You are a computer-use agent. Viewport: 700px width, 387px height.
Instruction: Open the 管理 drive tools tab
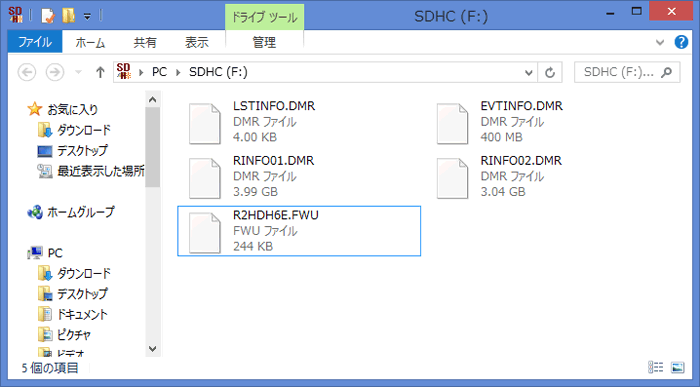[264, 42]
